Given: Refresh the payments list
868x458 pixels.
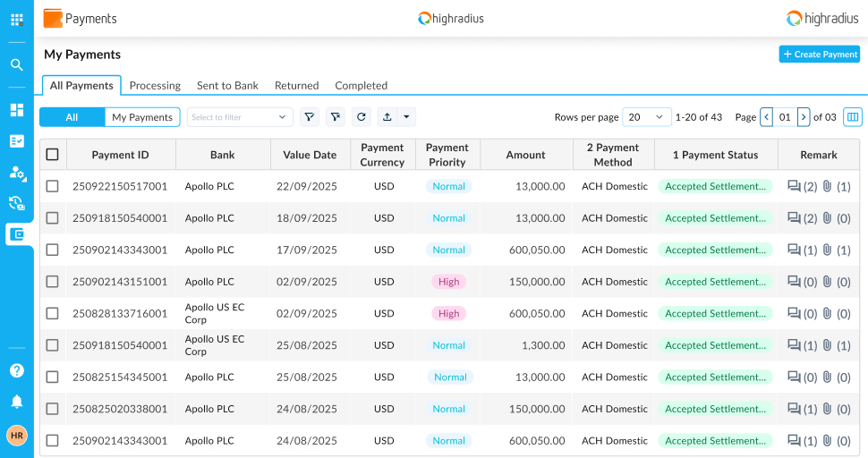Looking at the screenshot, I should point(361,117).
